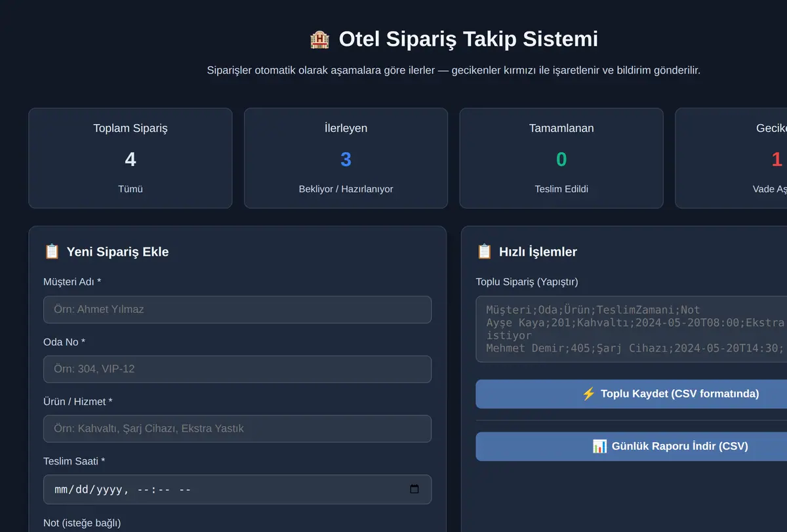
Task: Select the İlerleyen stat card
Action: 346,158
